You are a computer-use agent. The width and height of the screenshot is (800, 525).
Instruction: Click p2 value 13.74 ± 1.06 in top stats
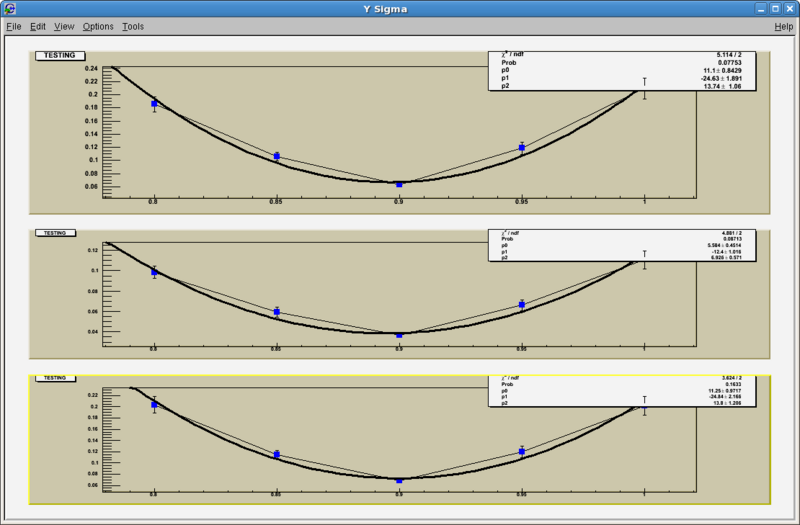(x=722, y=86)
